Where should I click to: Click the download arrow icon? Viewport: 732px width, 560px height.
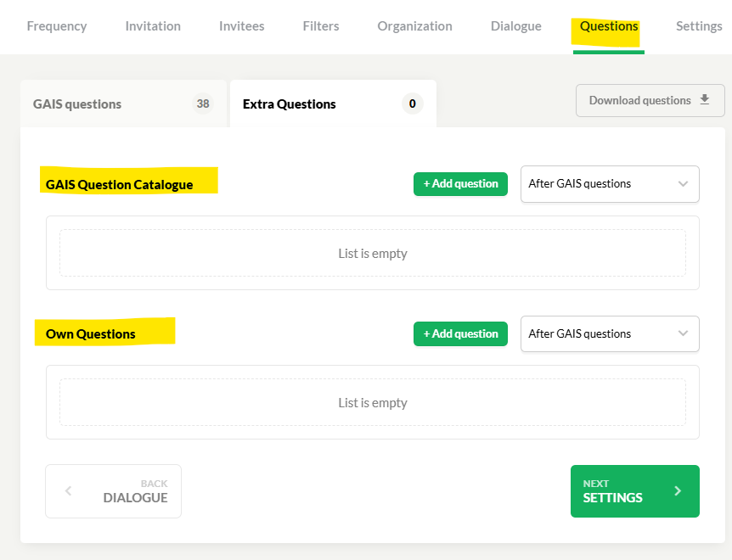pyautogui.click(x=705, y=99)
